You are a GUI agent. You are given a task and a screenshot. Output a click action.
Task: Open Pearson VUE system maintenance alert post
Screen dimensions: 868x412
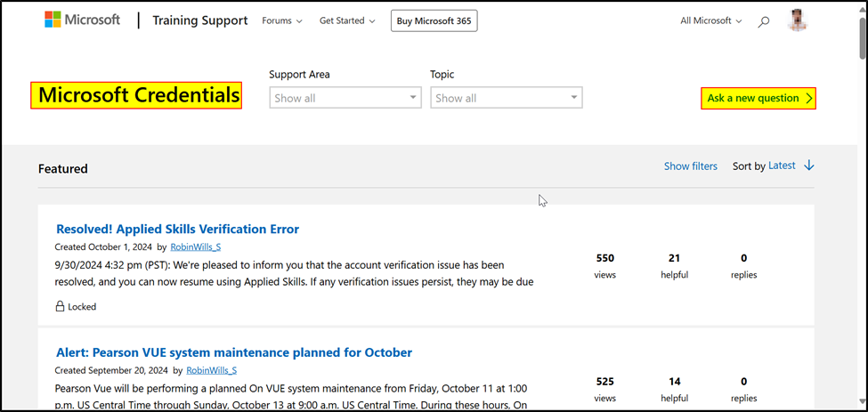tap(233, 352)
